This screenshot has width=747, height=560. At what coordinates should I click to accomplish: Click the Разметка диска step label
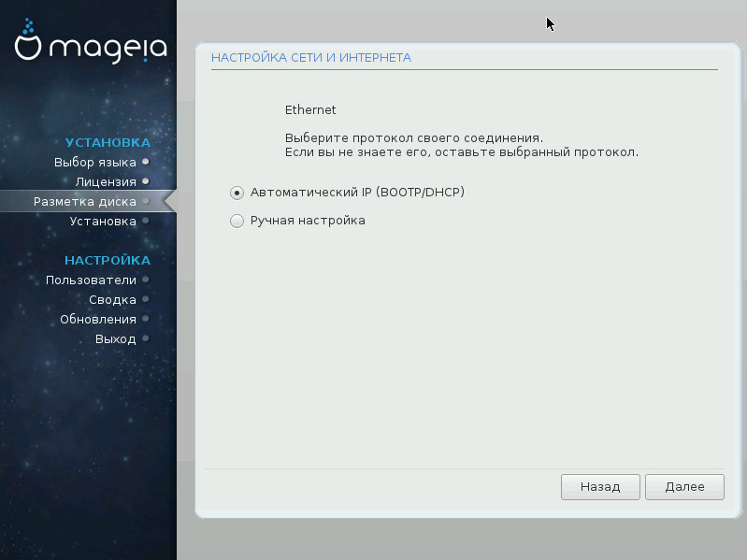click(85, 201)
